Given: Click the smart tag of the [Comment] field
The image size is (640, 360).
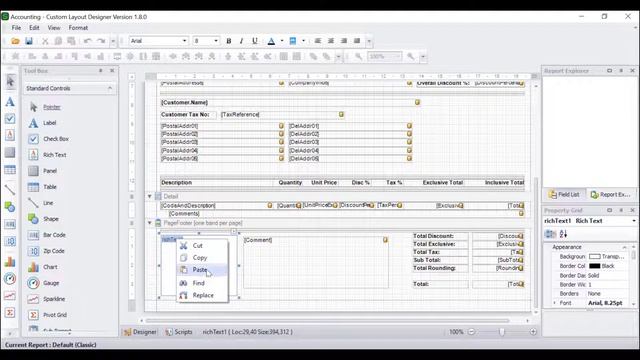Looking at the screenshot, I should pyautogui.click(x=385, y=240).
